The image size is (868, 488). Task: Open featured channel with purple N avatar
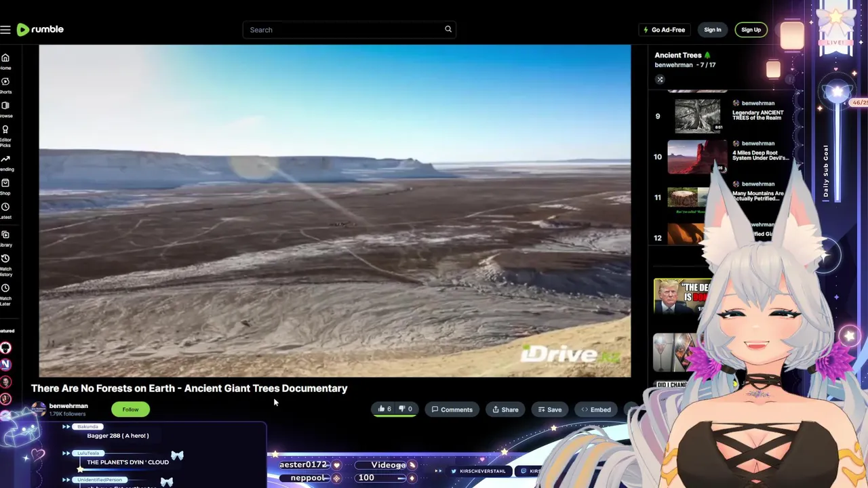coord(5,365)
